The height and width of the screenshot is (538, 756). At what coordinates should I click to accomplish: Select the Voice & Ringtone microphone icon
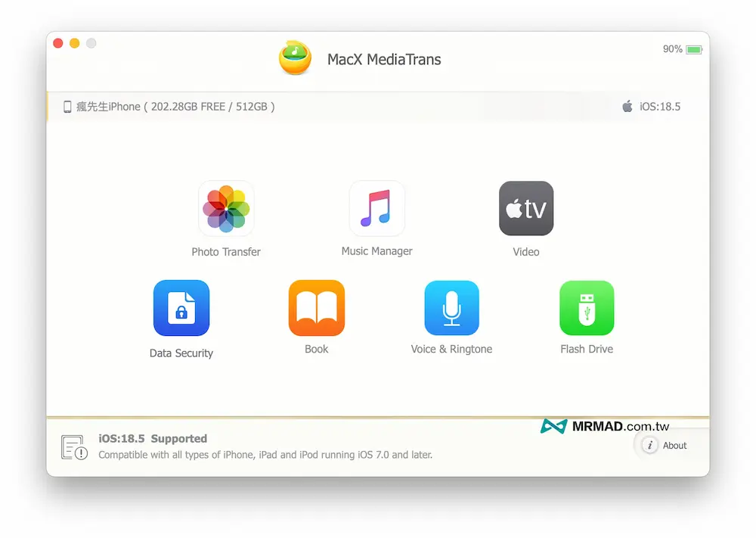tap(451, 308)
